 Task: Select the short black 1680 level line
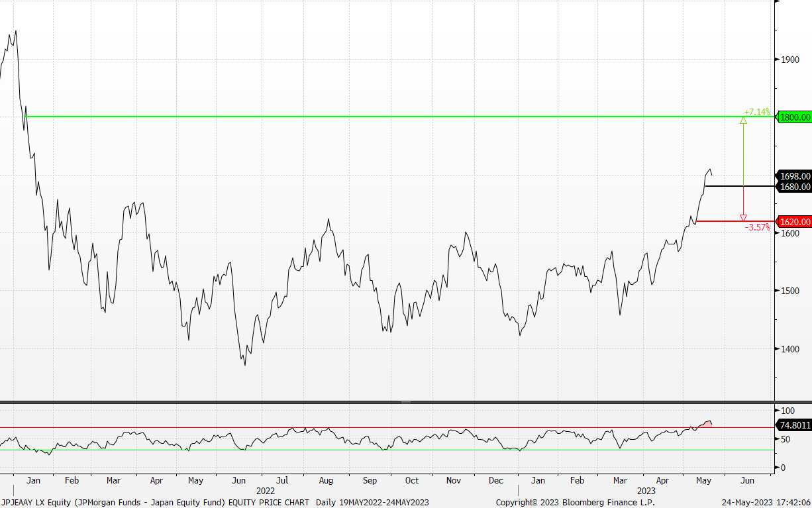point(740,186)
